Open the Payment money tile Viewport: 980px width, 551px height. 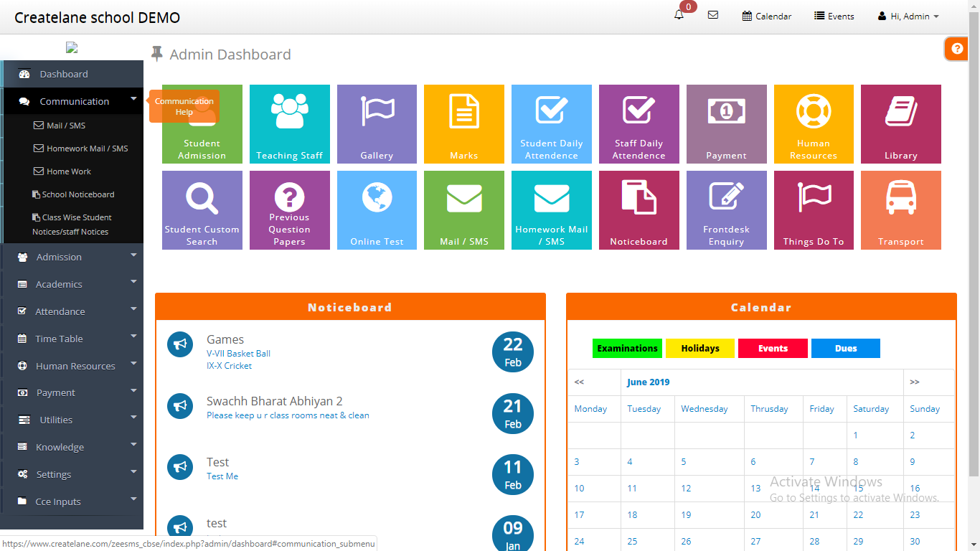726,124
